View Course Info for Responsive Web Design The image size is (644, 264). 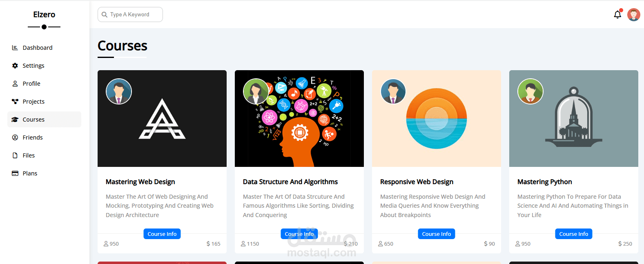pyautogui.click(x=437, y=234)
